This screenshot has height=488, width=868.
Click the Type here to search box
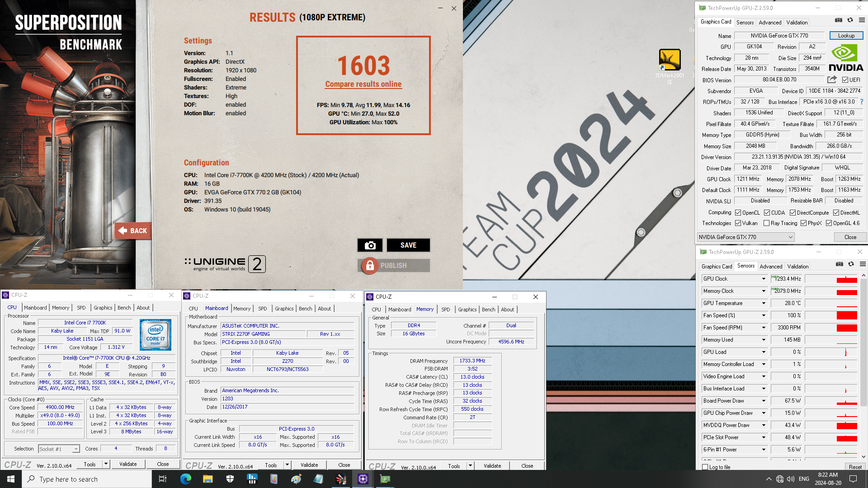[x=87, y=479]
